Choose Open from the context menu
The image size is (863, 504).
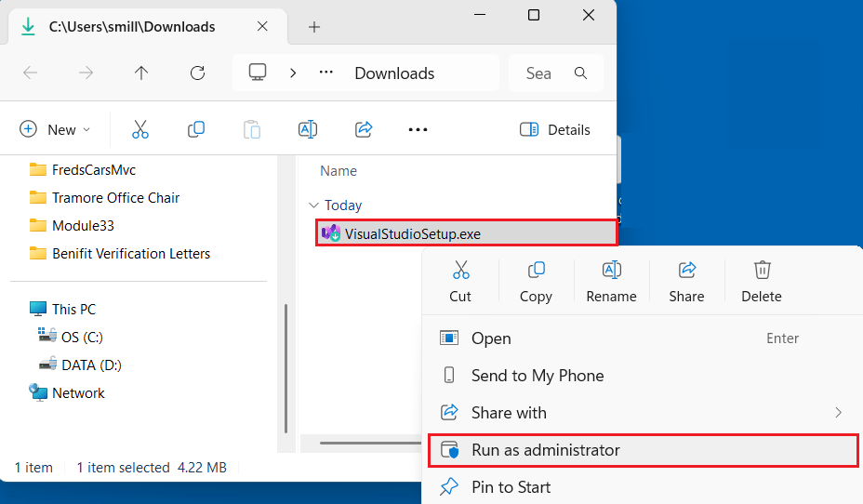[643, 338]
